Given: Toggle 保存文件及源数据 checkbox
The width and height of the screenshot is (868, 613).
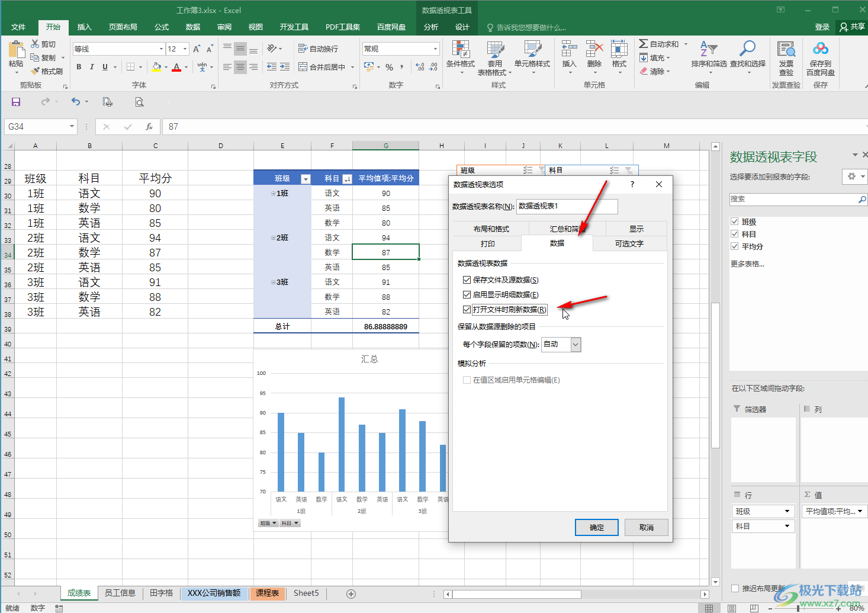Looking at the screenshot, I should click(467, 280).
